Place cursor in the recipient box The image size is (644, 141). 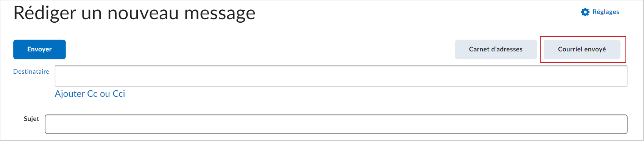coord(341,76)
